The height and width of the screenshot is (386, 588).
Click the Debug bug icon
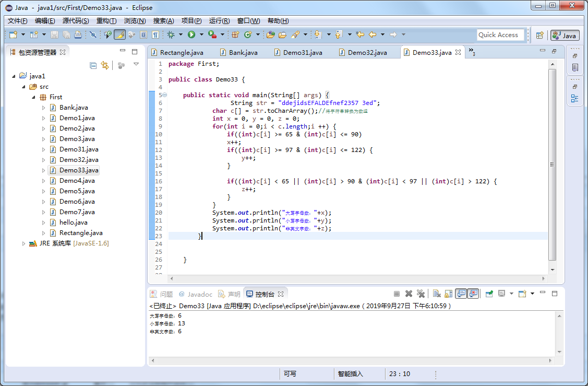pos(171,34)
